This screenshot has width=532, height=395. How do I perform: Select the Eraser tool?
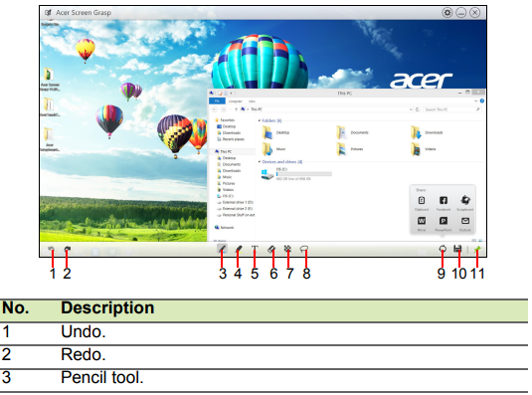271,249
